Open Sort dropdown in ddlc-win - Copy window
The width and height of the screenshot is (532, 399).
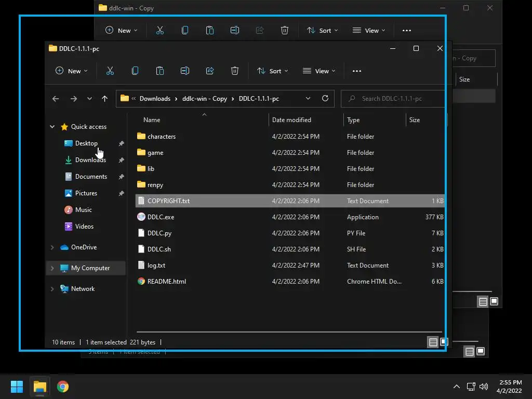(322, 31)
